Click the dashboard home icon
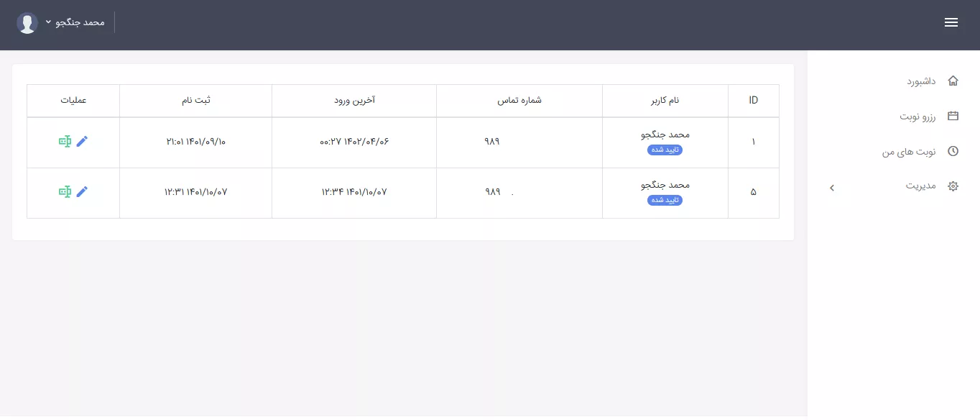This screenshot has width=980, height=420. 953,81
